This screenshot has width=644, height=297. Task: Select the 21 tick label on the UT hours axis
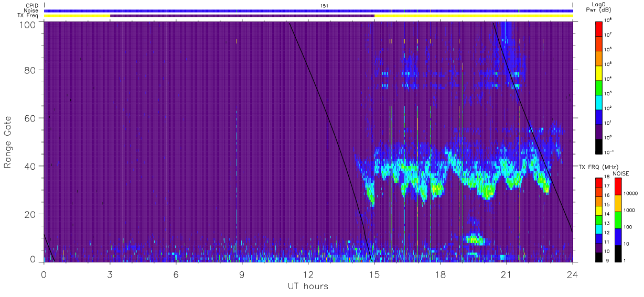coord(507,274)
